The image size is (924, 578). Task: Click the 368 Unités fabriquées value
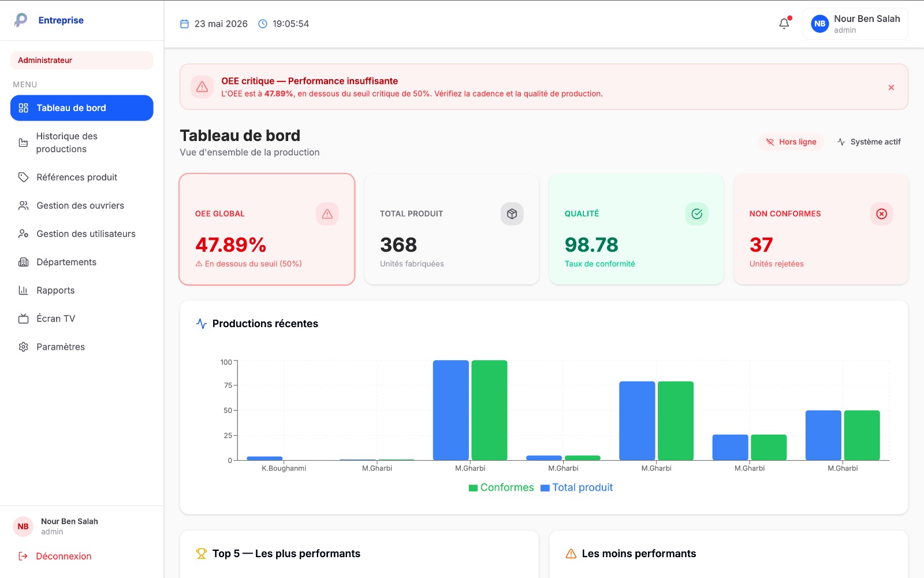pos(398,245)
